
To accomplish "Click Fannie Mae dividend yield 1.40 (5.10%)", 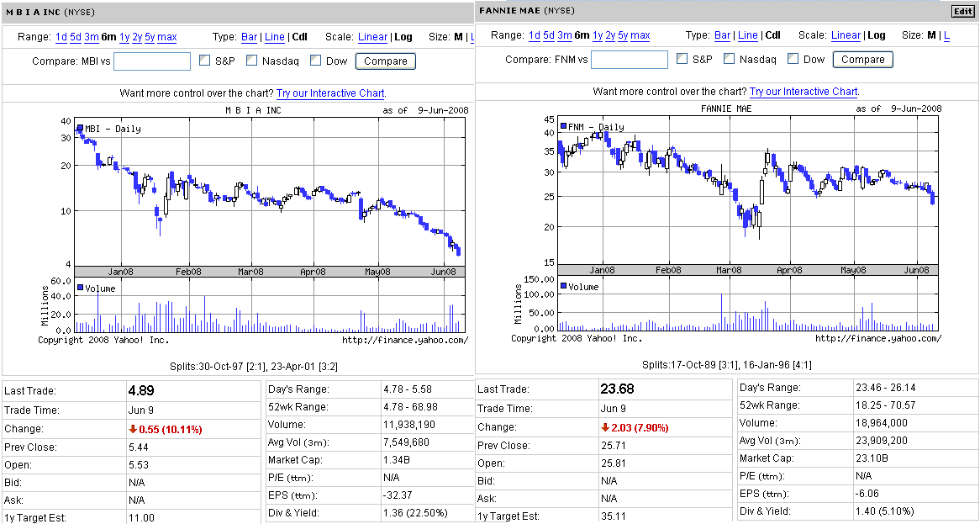I will 885,511.
